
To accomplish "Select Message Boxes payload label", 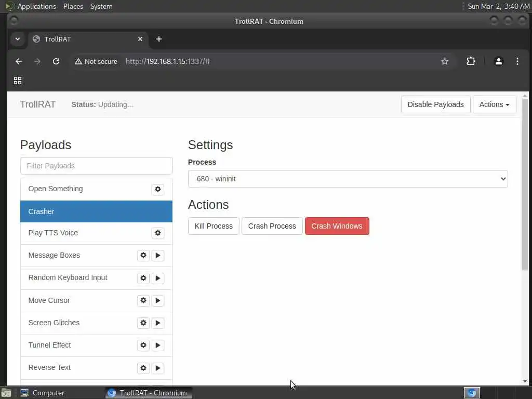I will coord(54,255).
